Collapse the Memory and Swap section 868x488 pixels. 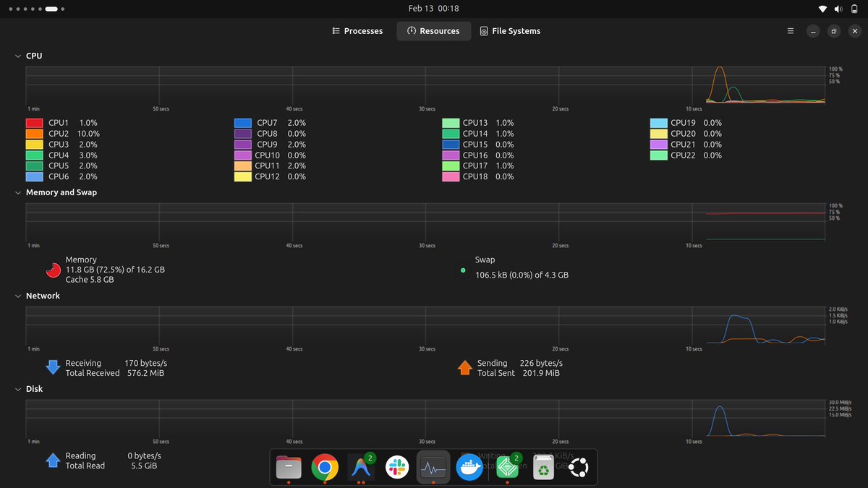[x=18, y=192]
